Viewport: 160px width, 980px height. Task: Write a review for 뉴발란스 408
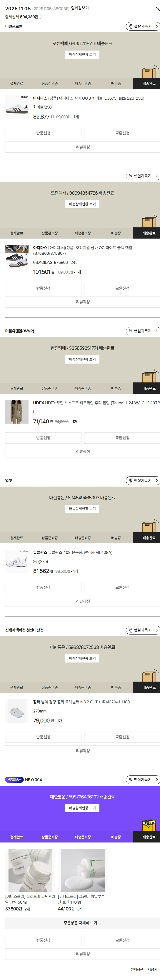[82, 601]
